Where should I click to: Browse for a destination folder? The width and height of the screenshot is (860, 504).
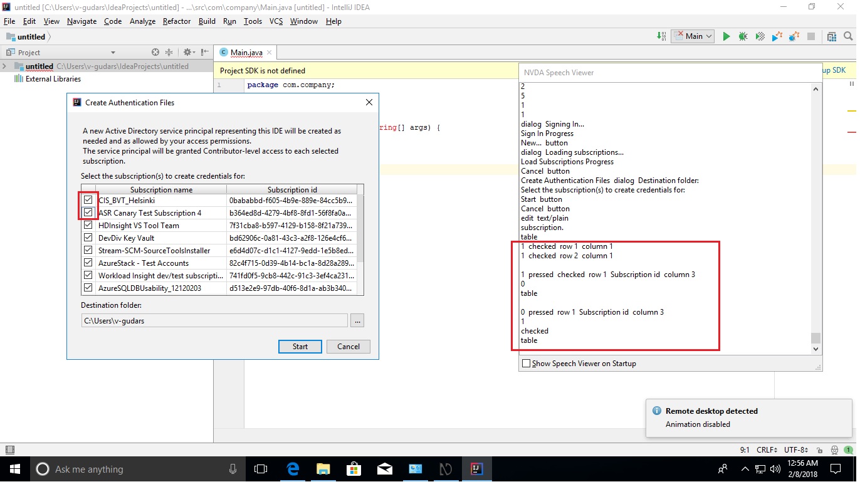pos(357,320)
